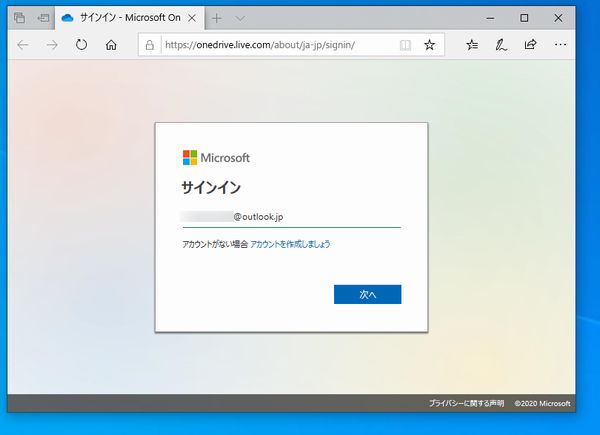Go forward using the right arrow
600x435 pixels.
[x=52, y=45]
